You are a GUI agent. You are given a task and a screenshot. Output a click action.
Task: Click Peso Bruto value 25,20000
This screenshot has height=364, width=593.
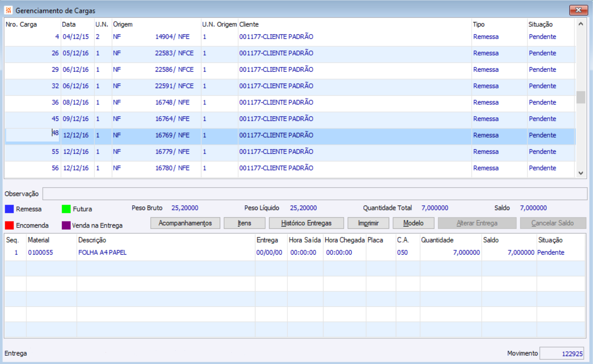(x=185, y=208)
